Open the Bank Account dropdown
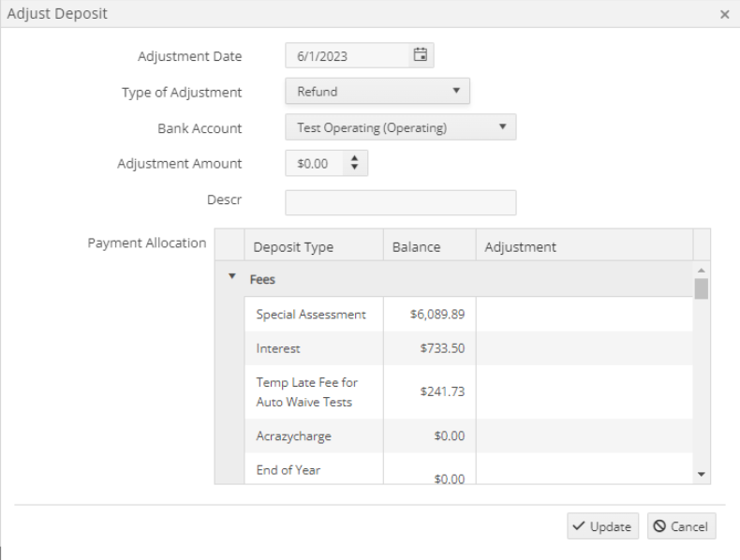Screen dimensions: 740x560 (x=400, y=127)
